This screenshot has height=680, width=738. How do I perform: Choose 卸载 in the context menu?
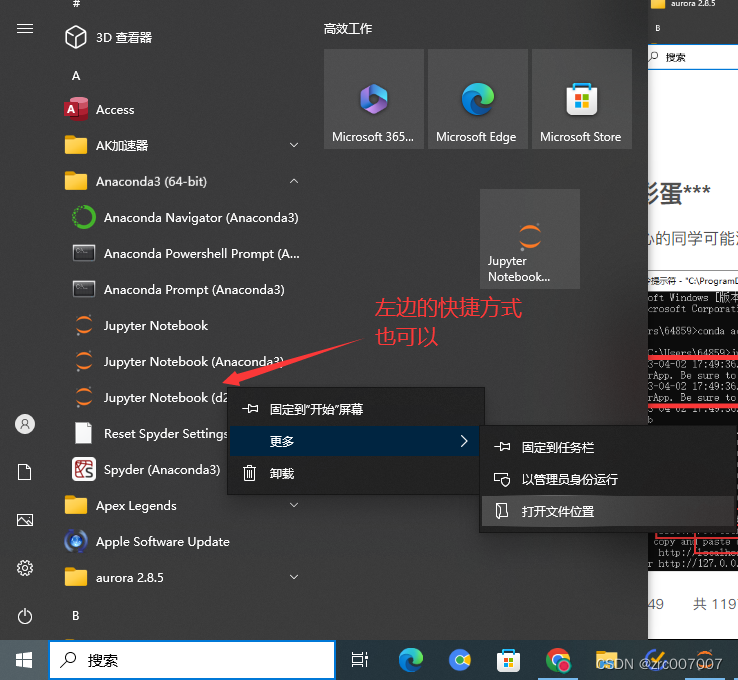[354, 473]
